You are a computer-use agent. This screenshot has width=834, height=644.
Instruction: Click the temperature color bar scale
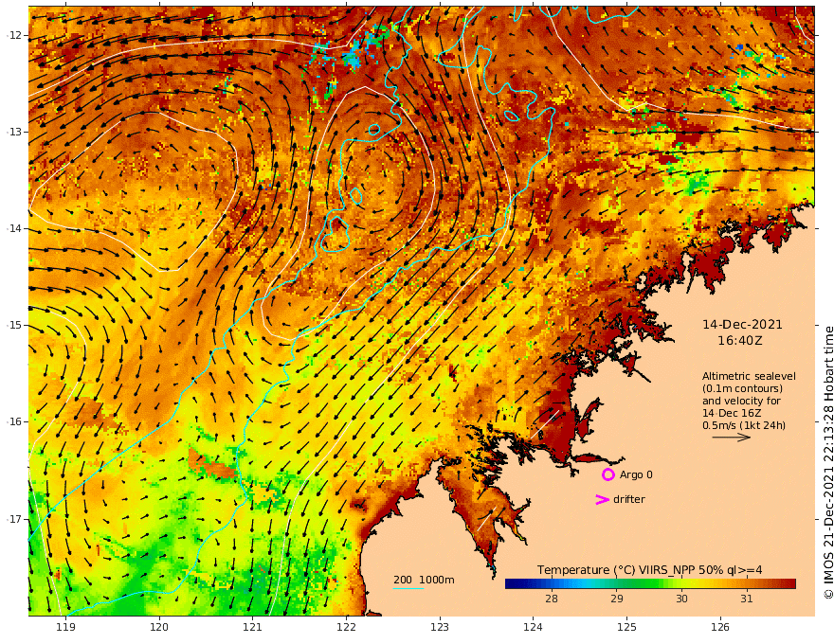pos(650,583)
